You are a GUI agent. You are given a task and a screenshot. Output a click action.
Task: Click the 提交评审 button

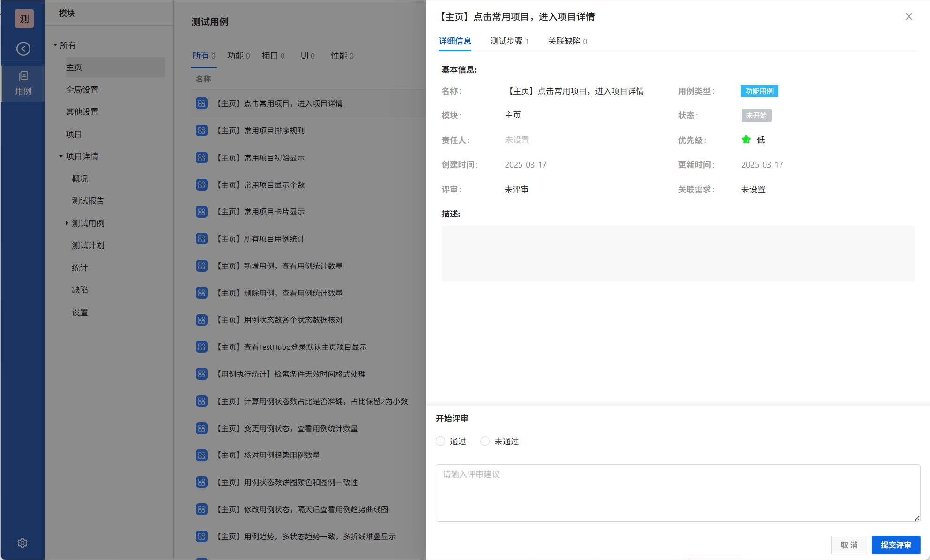895,545
